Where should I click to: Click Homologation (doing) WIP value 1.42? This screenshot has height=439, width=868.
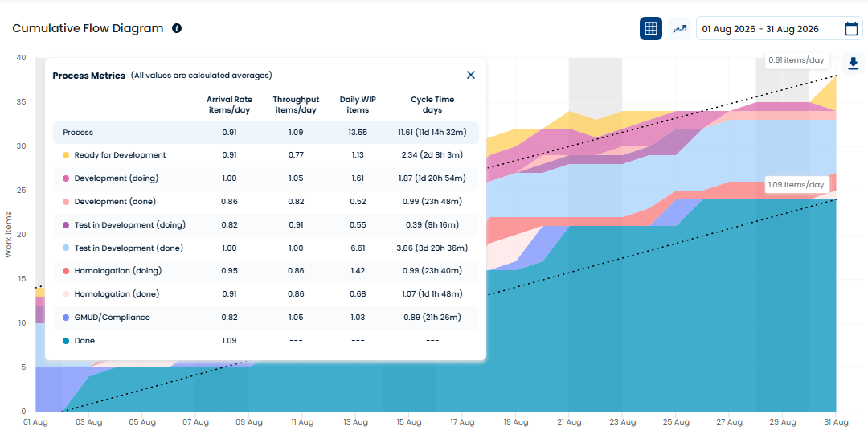coord(358,271)
